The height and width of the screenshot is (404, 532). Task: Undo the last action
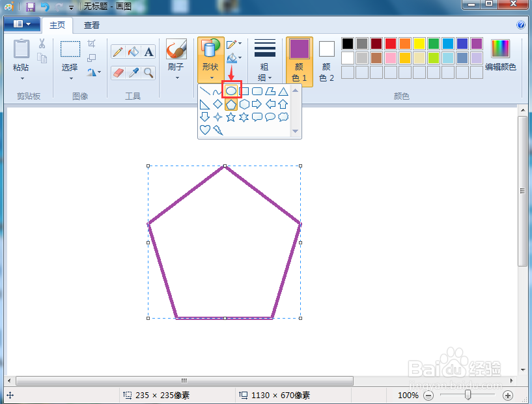[45, 7]
